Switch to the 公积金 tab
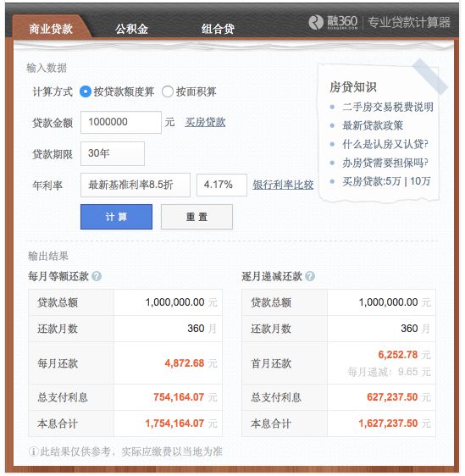This screenshot has height=476, width=465. 131,29
